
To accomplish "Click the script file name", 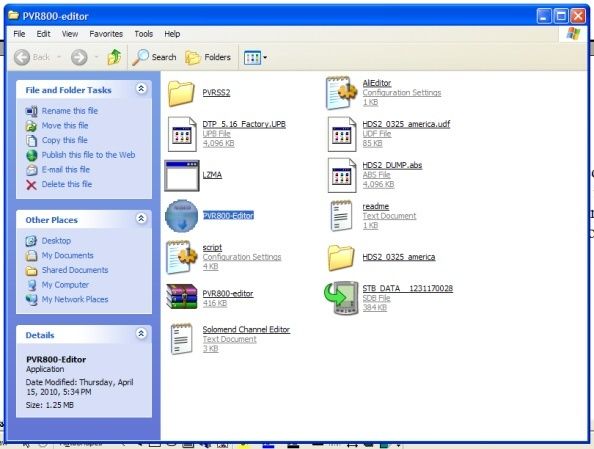I will (212, 247).
